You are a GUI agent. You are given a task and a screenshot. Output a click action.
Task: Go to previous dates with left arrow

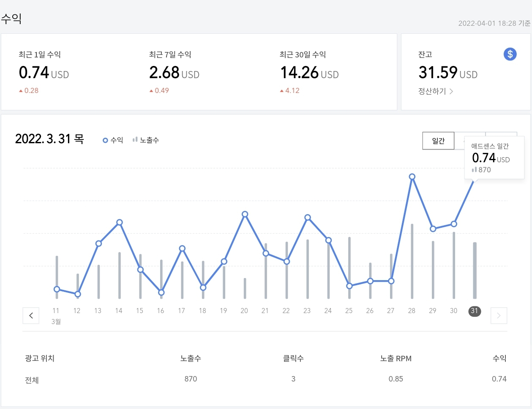coord(31,316)
